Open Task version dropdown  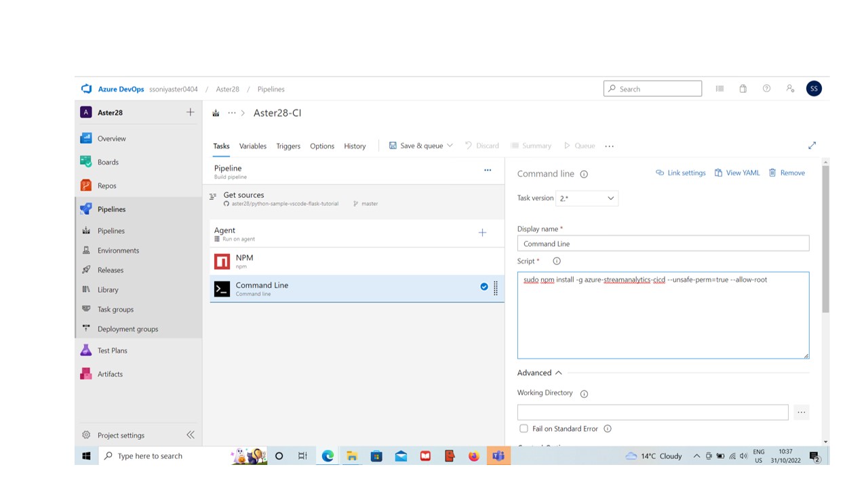[587, 198]
